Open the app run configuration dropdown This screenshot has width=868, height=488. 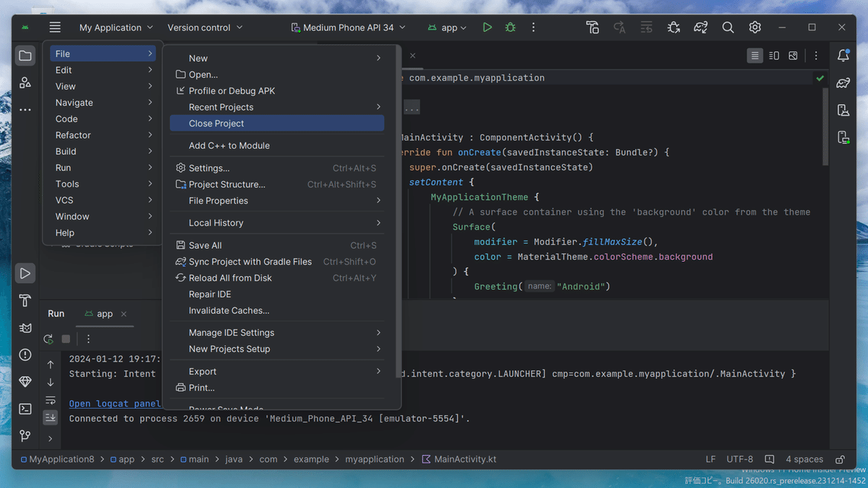coord(447,27)
